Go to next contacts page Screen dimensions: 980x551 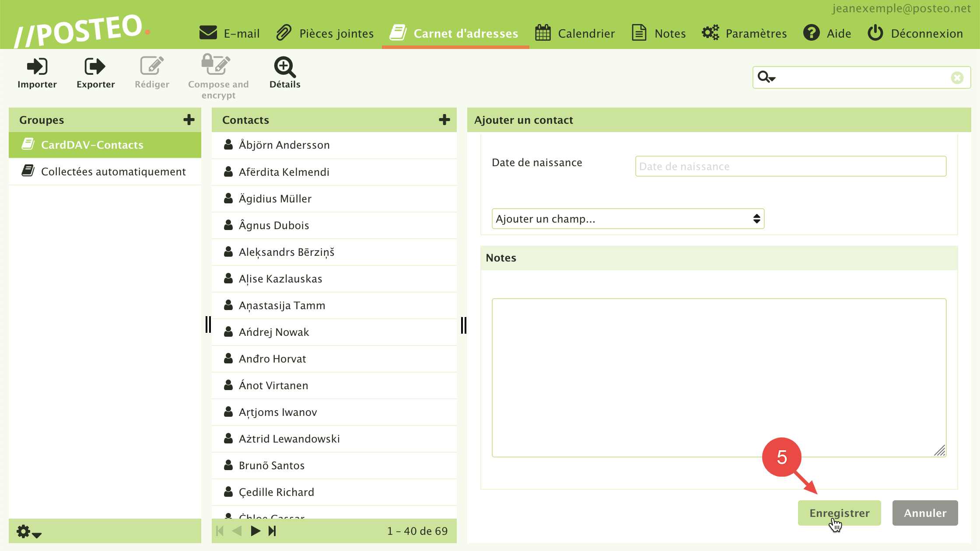[x=255, y=531]
